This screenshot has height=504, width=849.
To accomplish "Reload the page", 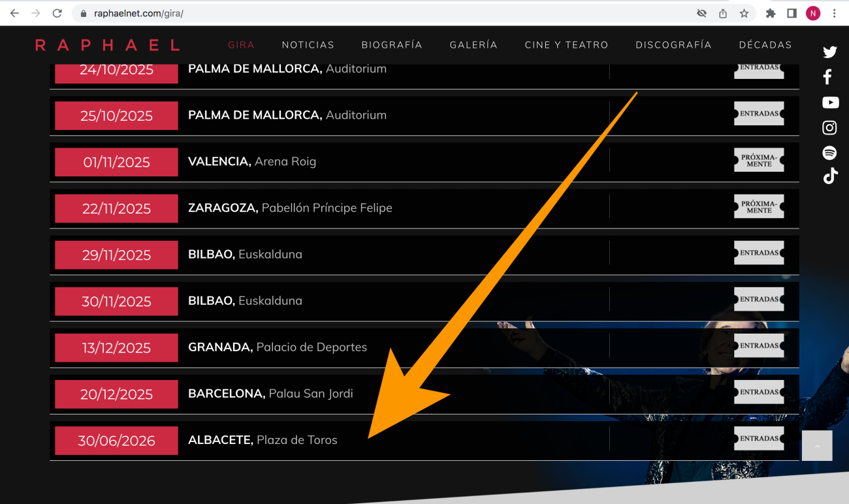I will 57,13.
